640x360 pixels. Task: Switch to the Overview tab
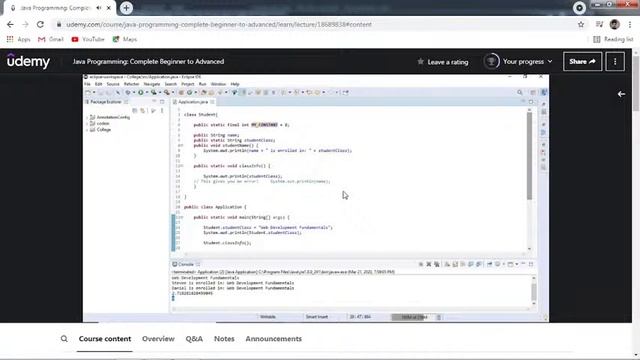[x=158, y=339]
